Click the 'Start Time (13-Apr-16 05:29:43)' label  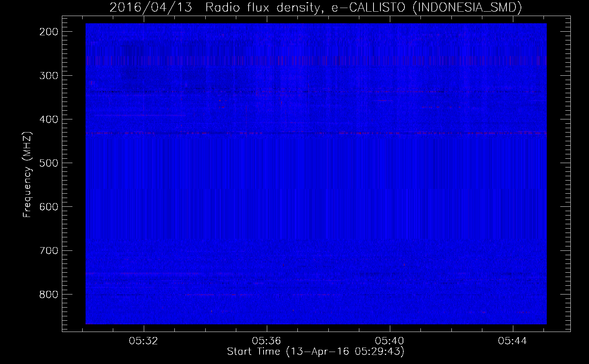[316, 352]
